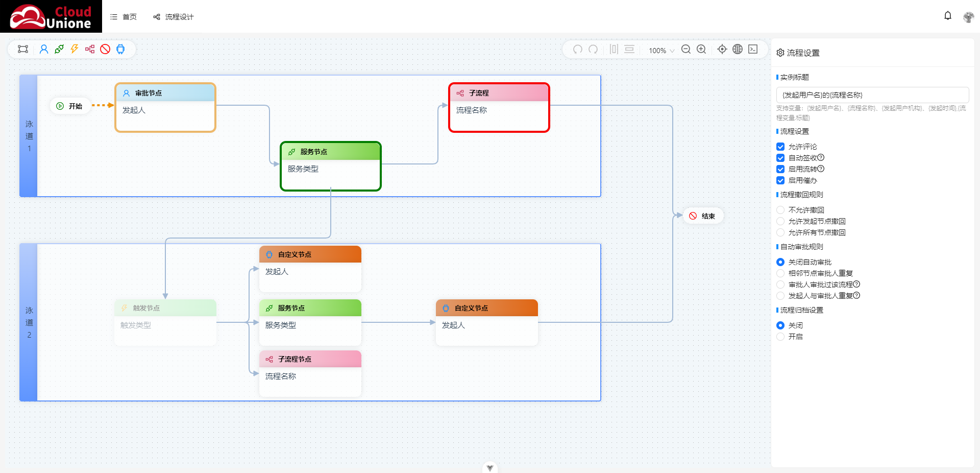This screenshot has height=473, width=980.
Task: Choose 相邻节点审批人重复 auto-approval rule
Action: [780, 273]
